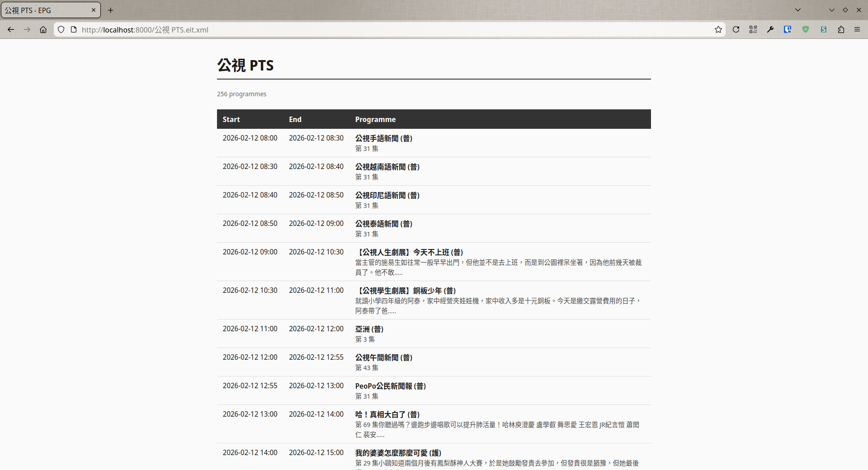Image resolution: width=868 pixels, height=470 pixels.
Task: Open the Firefox hamburger application menu
Action: tap(857, 29)
